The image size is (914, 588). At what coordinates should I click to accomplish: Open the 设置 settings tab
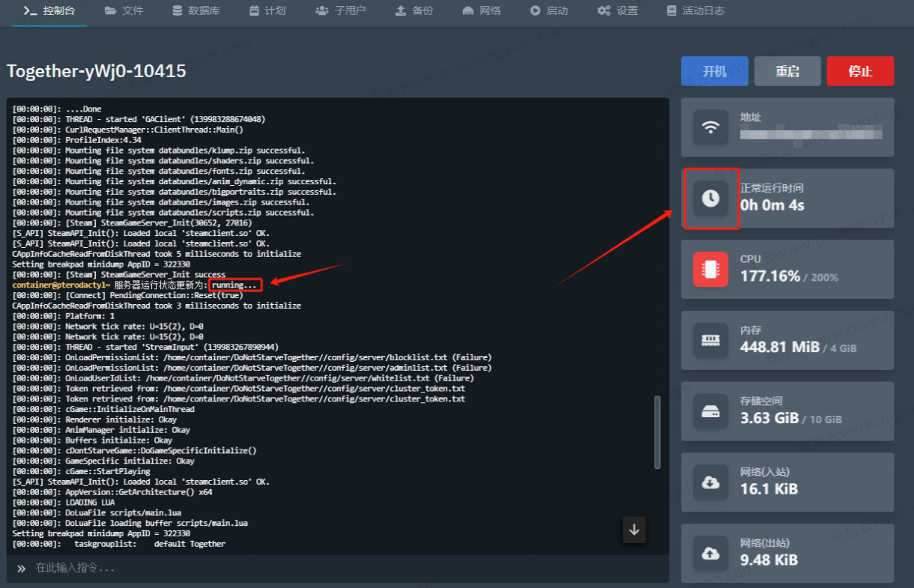pos(617,11)
